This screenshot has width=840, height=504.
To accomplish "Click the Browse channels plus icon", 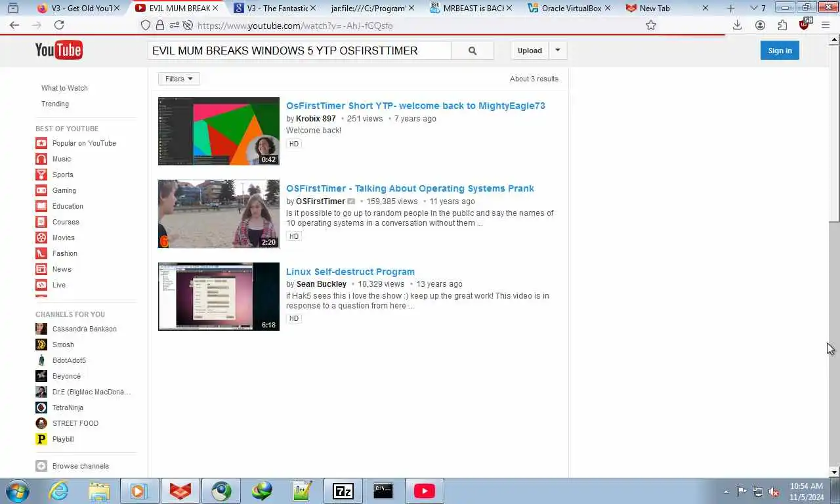I will click(x=41, y=466).
